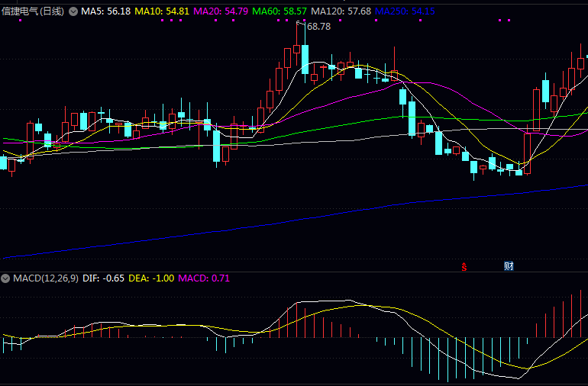The width and height of the screenshot is (588, 386).
Task: Select the 信捷电气(日线) chart title
Action: coord(33,11)
